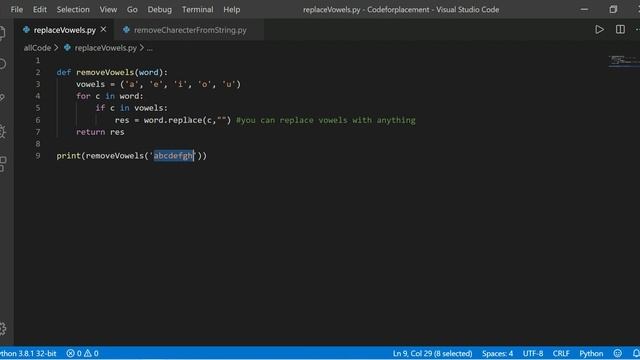Image resolution: width=640 pixels, height=360 pixels.
Task: Switch to removeCharecterFromString.py tab
Action: [190, 30]
